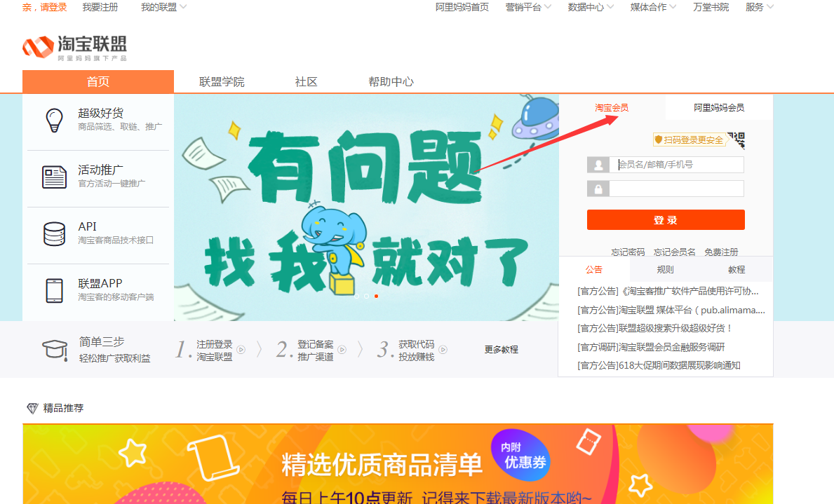The image size is (834, 504).
Task: Click the 忘记密码 link
Action: [x=628, y=252]
